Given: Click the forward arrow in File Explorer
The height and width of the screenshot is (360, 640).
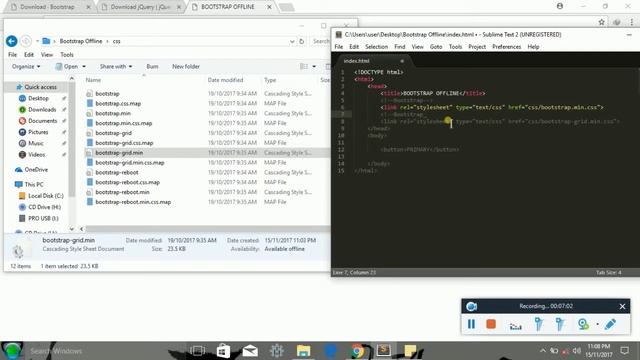Looking at the screenshot, I should (26, 41).
